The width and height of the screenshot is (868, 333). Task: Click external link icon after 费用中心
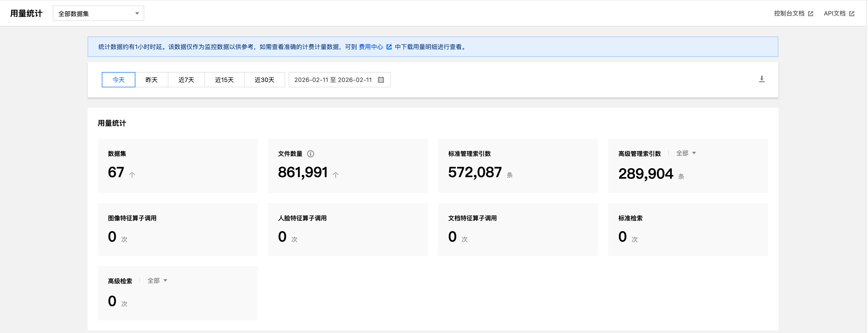pos(389,47)
